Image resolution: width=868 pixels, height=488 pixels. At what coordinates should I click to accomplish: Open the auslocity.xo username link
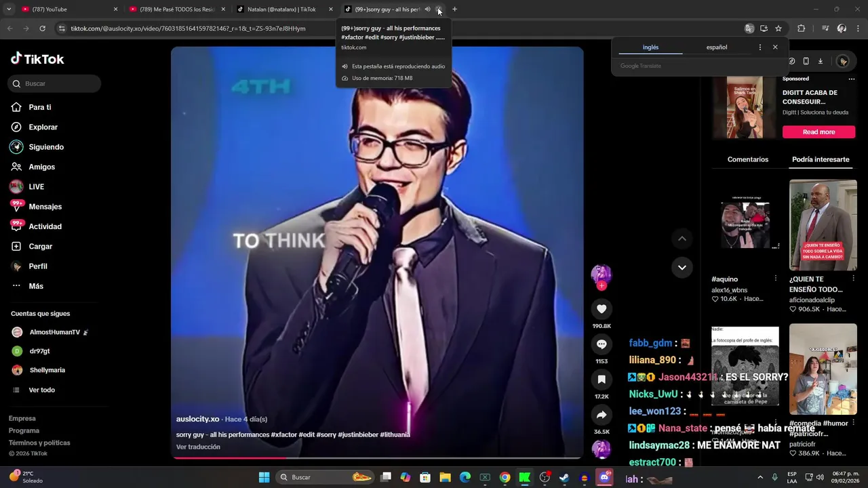[x=198, y=420]
